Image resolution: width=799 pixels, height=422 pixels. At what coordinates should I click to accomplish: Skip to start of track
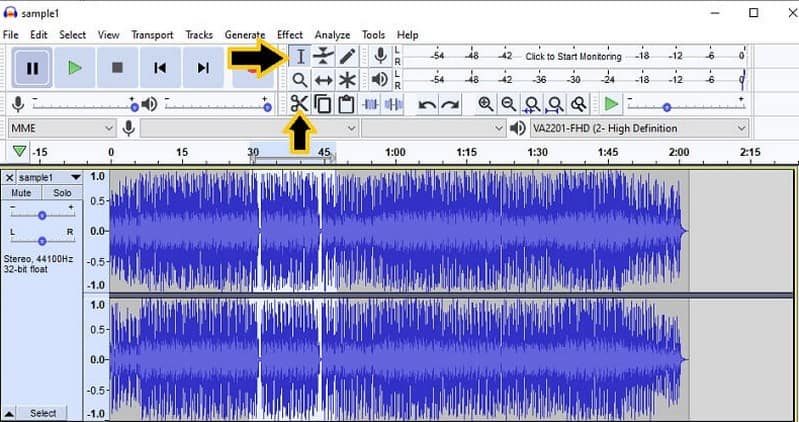[160, 68]
